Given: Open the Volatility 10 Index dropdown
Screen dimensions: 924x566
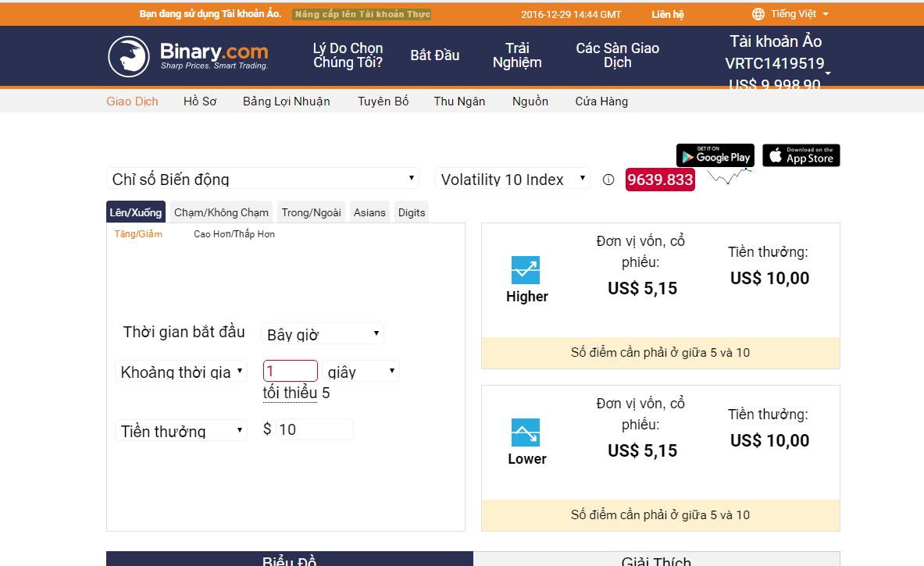Looking at the screenshot, I should point(512,179).
